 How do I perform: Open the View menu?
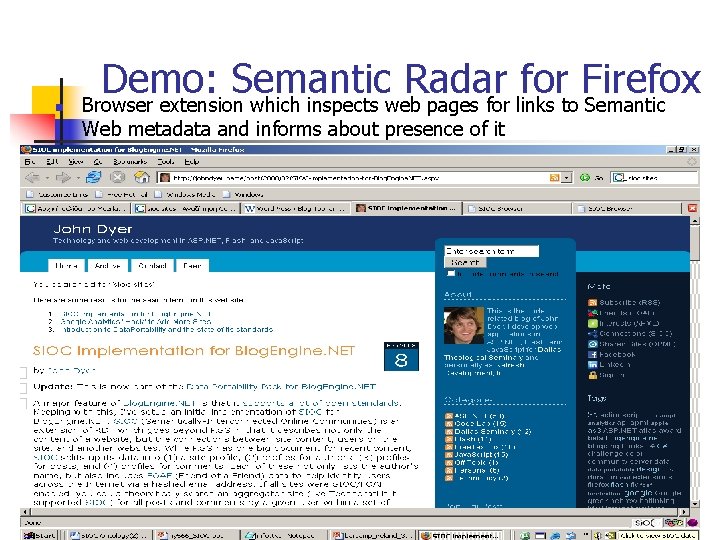[75, 162]
